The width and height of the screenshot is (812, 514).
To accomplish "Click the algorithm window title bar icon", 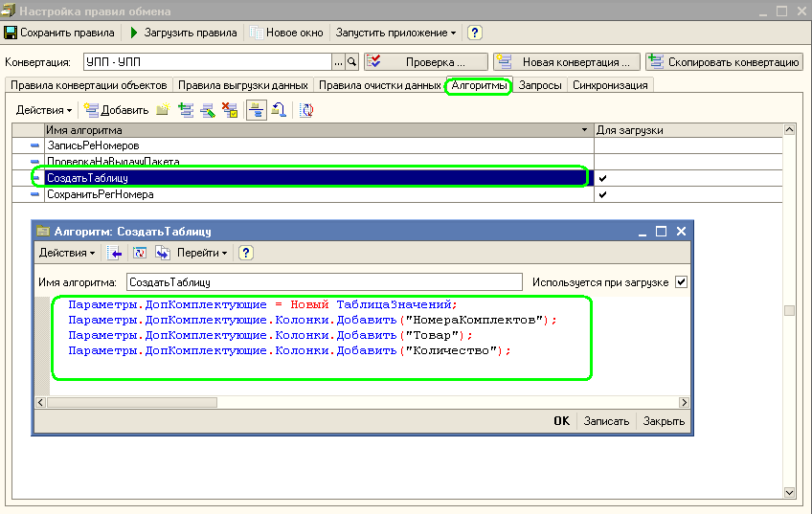I will point(43,231).
